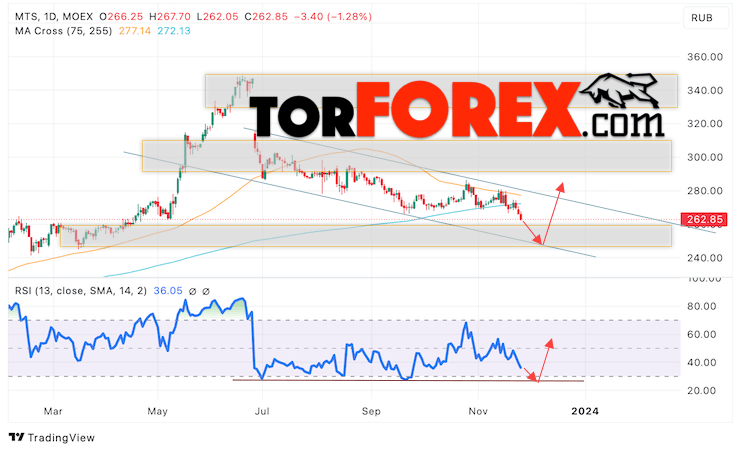Click the TradingView logo link
The height and width of the screenshot is (452, 741).
(52, 438)
